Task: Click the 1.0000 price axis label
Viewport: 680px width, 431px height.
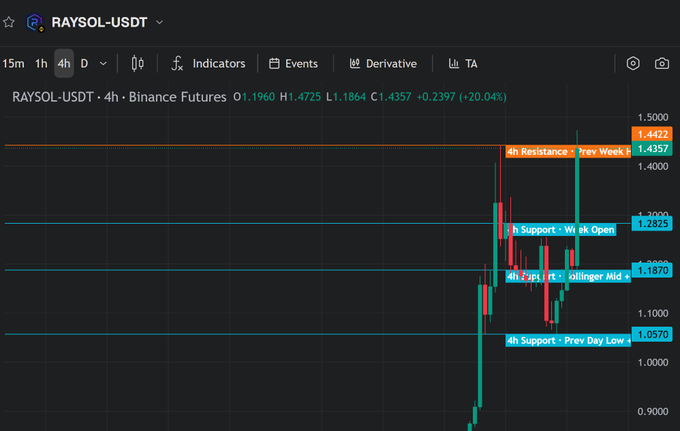Action: [653, 362]
